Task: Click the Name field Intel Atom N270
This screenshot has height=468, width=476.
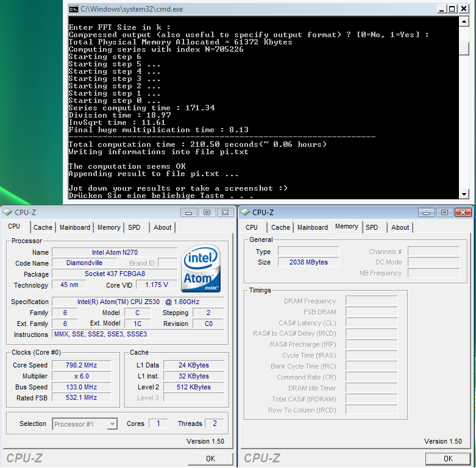Action: [x=115, y=252]
